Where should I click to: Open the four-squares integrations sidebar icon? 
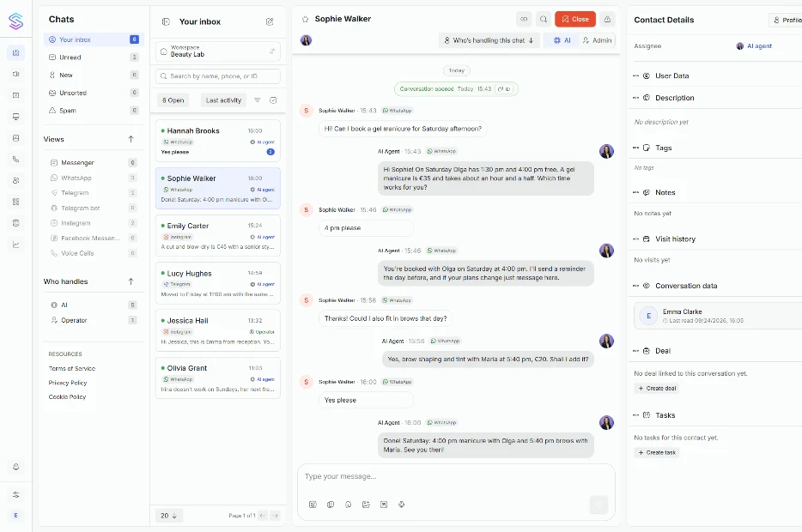(x=15, y=202)
